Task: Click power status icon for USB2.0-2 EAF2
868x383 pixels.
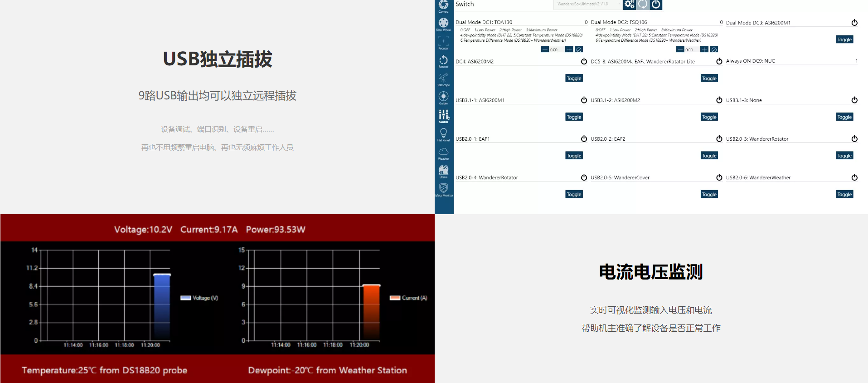Action: 719,138
